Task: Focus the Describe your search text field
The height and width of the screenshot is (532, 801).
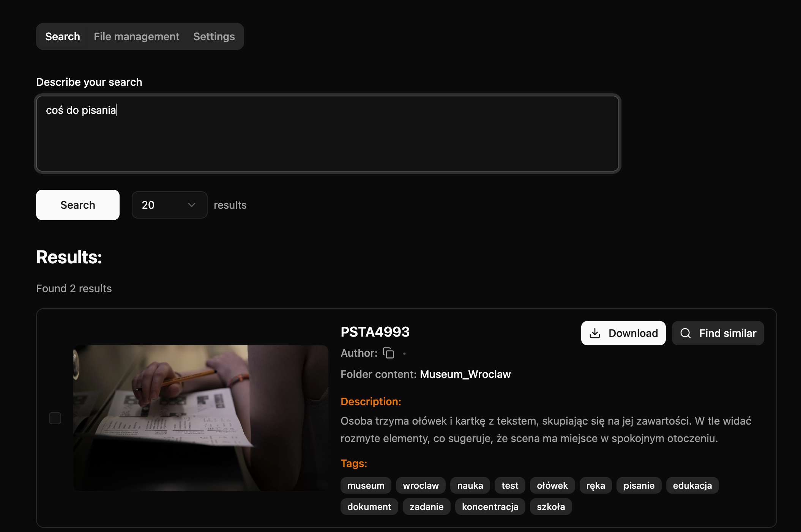Action: pyautogui.click(x=327, y=134)
